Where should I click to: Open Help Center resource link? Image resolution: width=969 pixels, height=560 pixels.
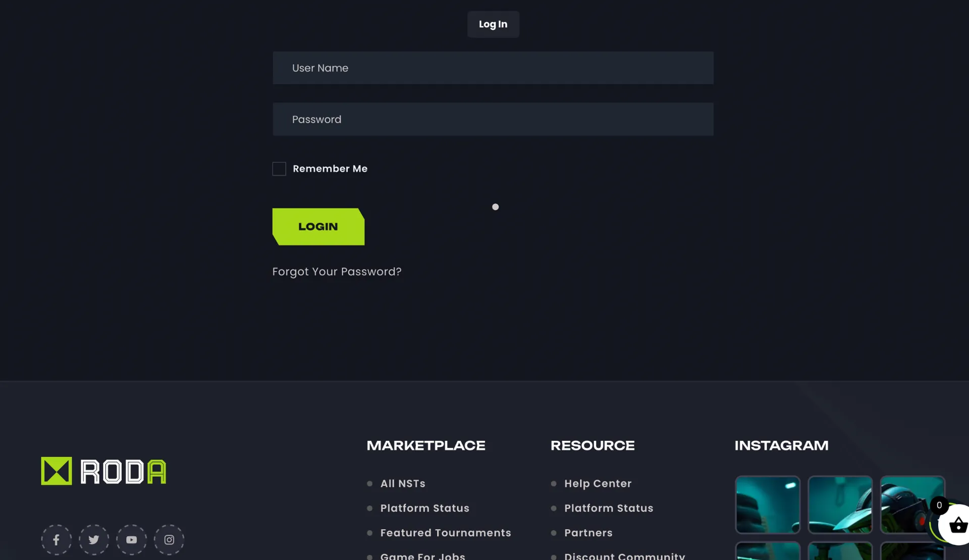[598, 484]
